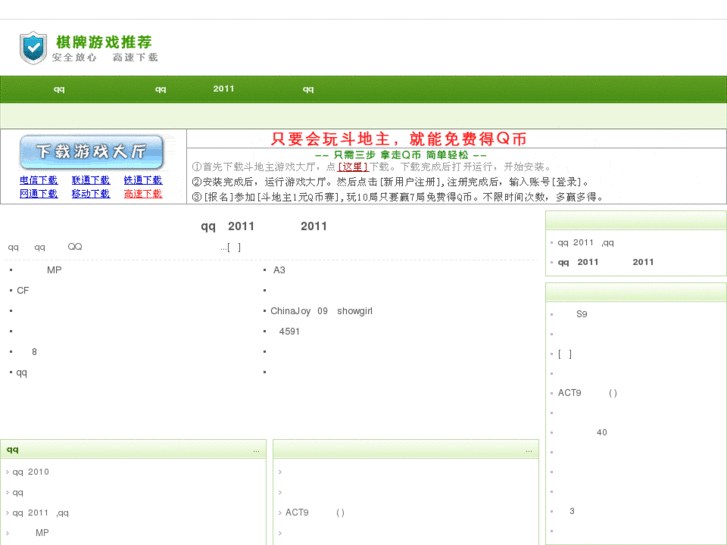Click the CF article link
Viewport: 727px width, 545px height.
(23, 290)
